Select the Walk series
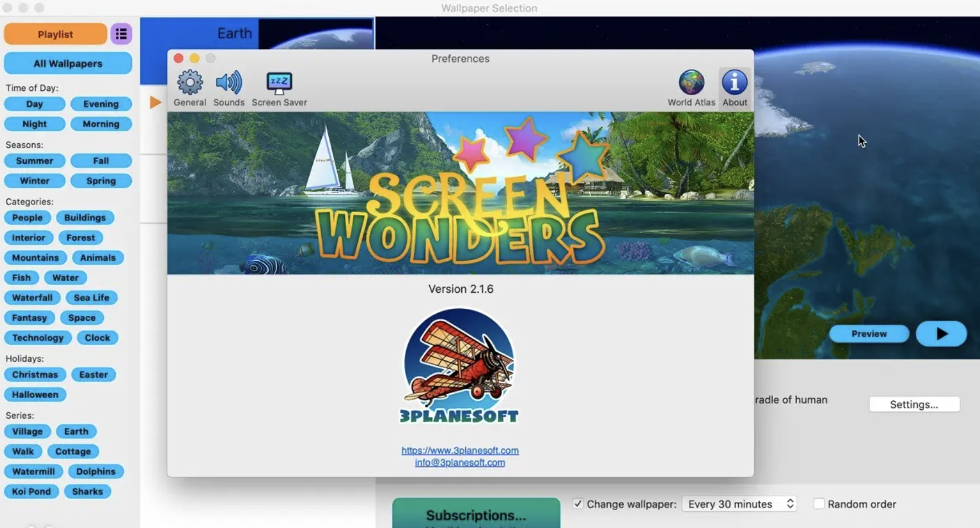 pos(23,451)
